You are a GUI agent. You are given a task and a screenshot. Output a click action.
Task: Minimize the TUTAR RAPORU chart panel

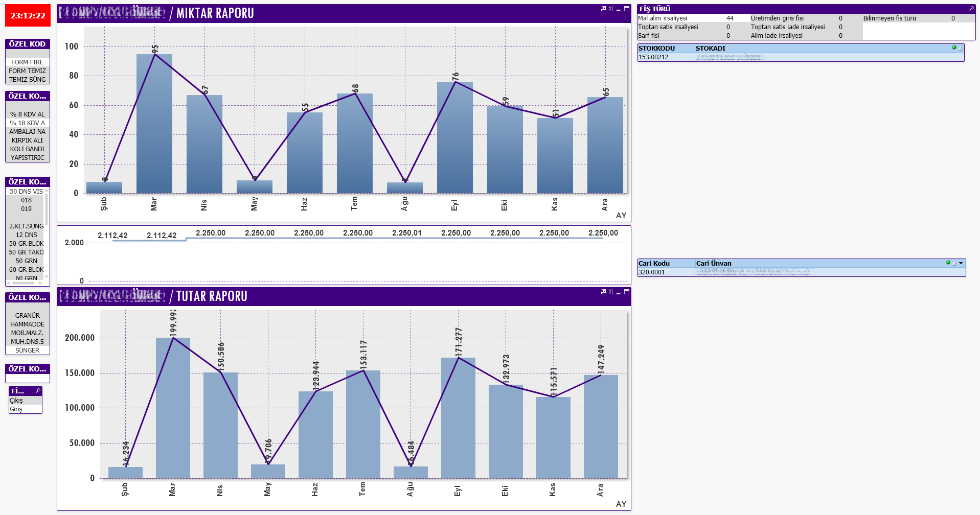619,293
